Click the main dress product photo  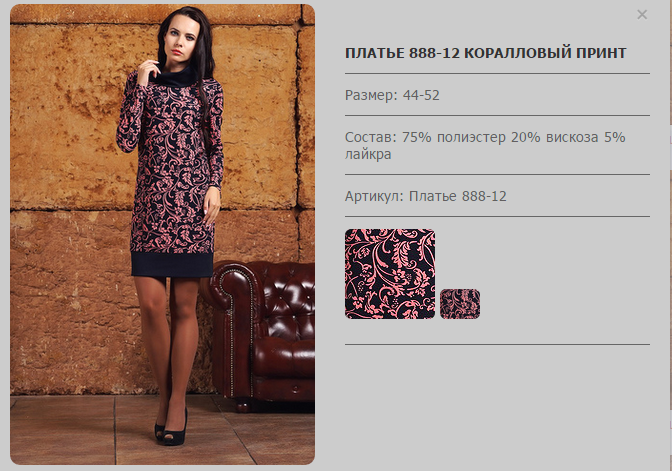162,234
